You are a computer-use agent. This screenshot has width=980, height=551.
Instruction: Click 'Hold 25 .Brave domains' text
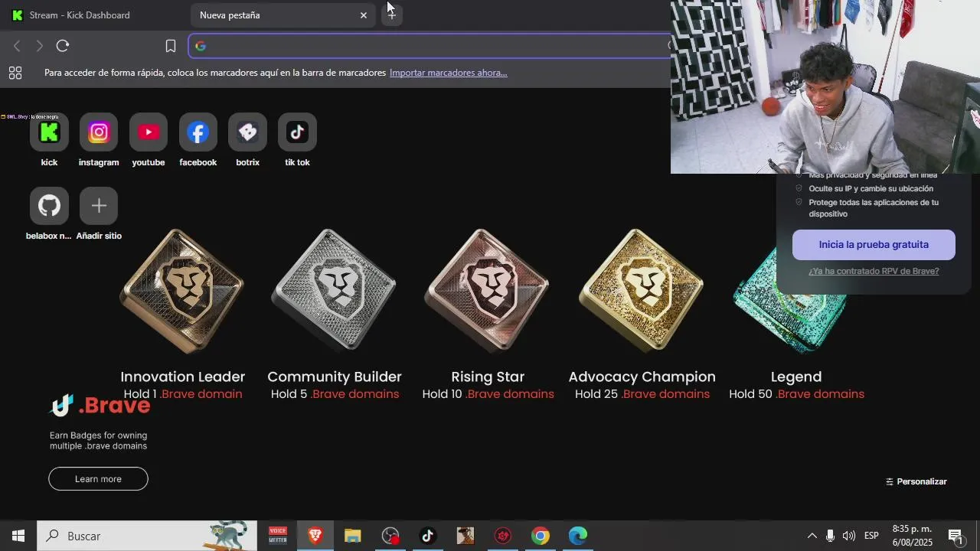click(642, 394)
